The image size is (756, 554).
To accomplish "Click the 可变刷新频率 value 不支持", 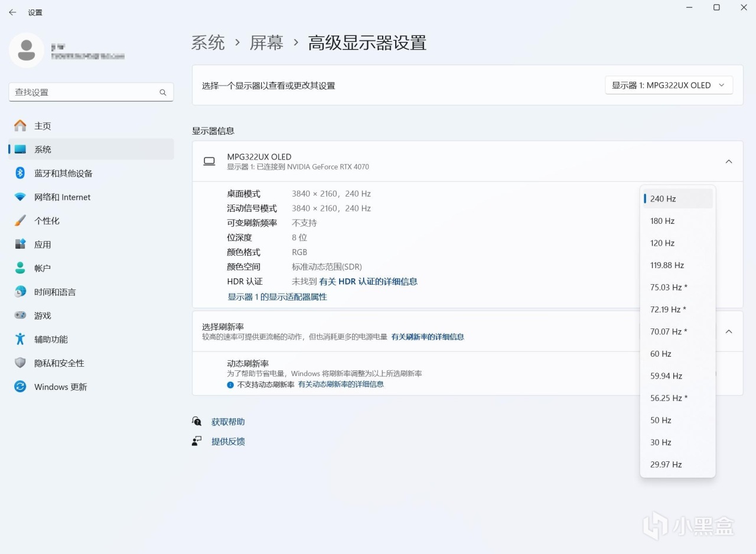I will click(304, 223).
